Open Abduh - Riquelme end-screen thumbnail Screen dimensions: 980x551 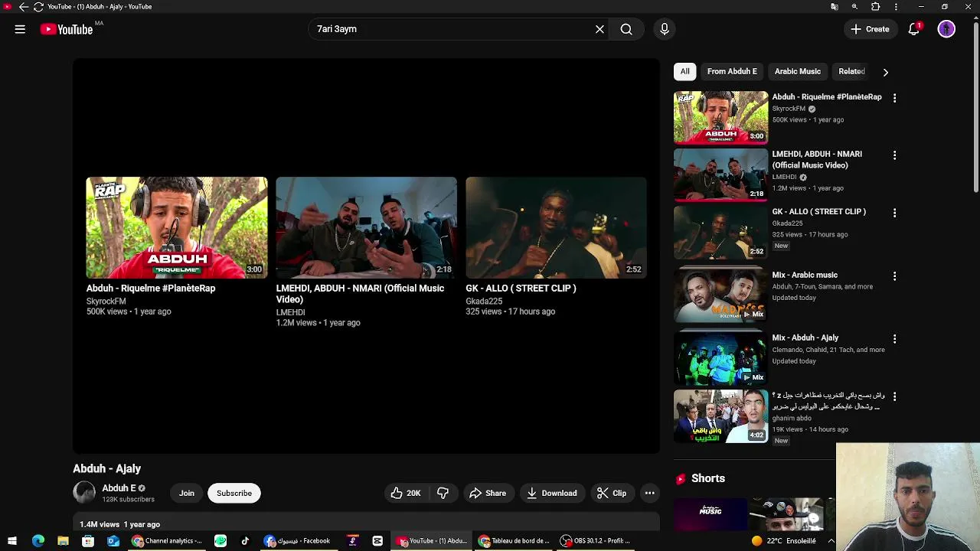click(x=177, y=227)
